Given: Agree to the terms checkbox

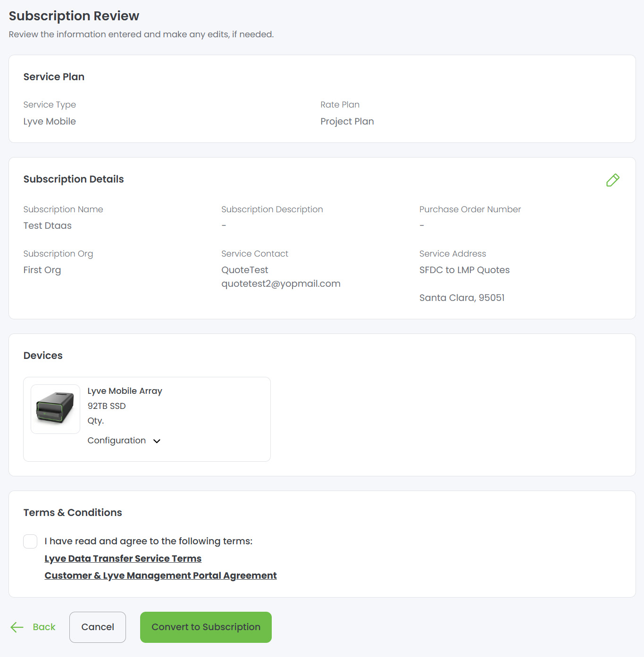Looking at the screenshot, I should point(30,541).
